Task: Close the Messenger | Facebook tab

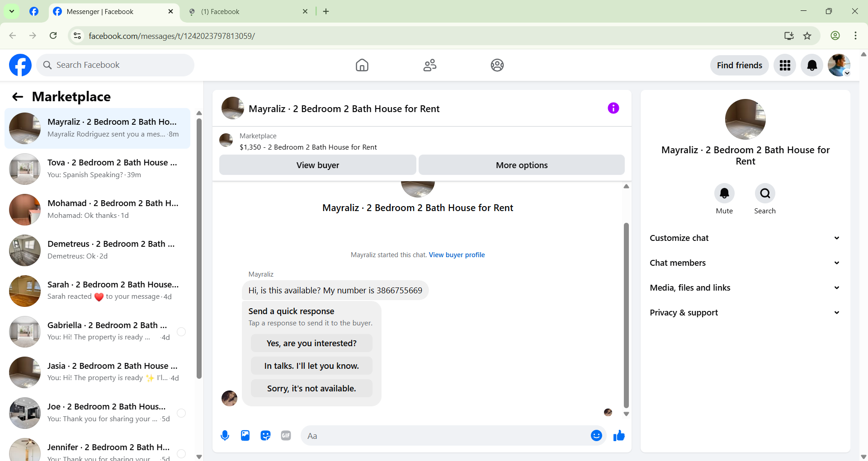Action: tap(170, 11)
